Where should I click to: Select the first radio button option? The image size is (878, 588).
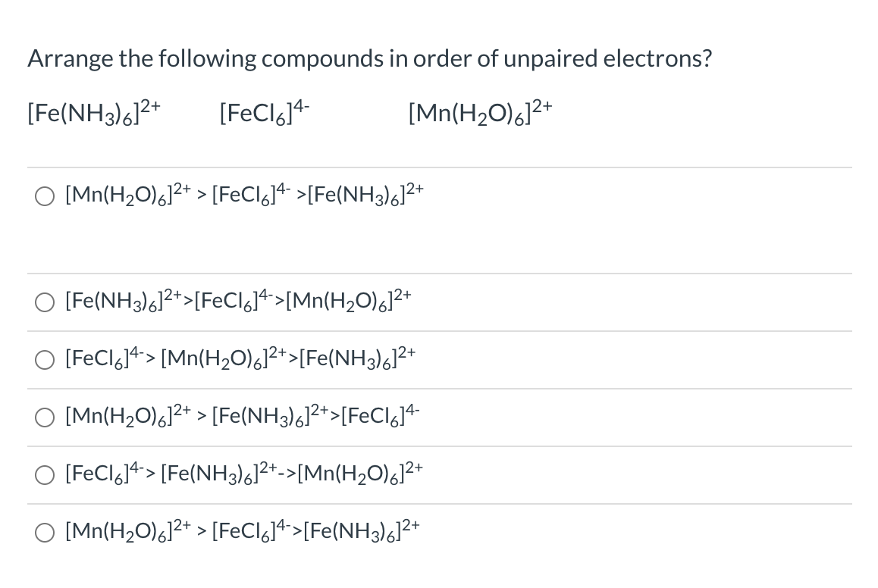pos(44,195)
